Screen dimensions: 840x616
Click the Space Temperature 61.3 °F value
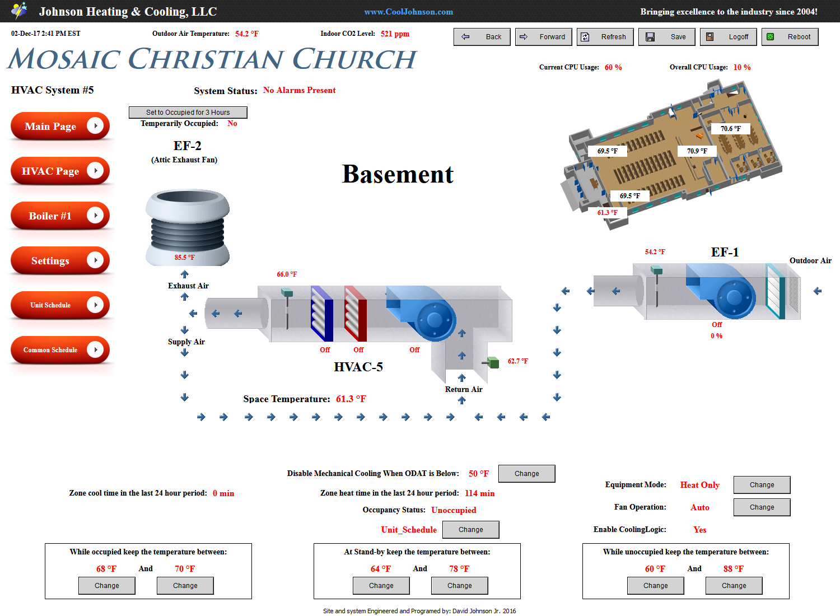click(x=351, y=399)
